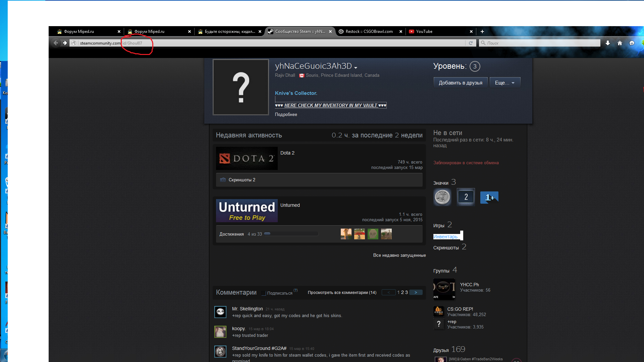This screenshot has height=362, width=644.
Task: Click the Добавить в друзья button
Action: [x=461, y=83]
